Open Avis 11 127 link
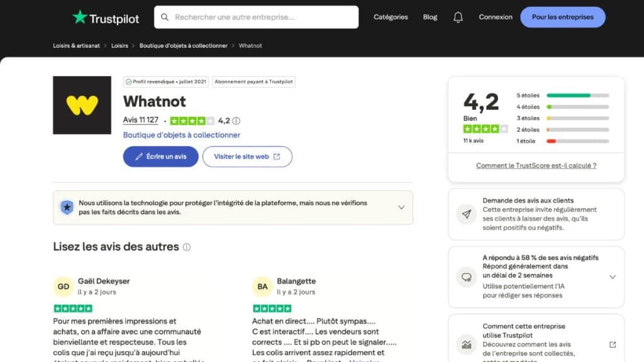This screenshot has height=362, width=644. [x=140, y=120]
